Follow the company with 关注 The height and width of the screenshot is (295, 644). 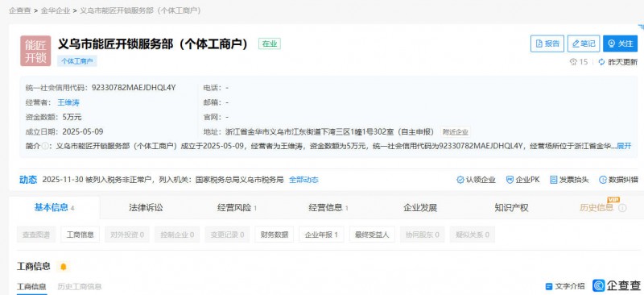(620, 44)
